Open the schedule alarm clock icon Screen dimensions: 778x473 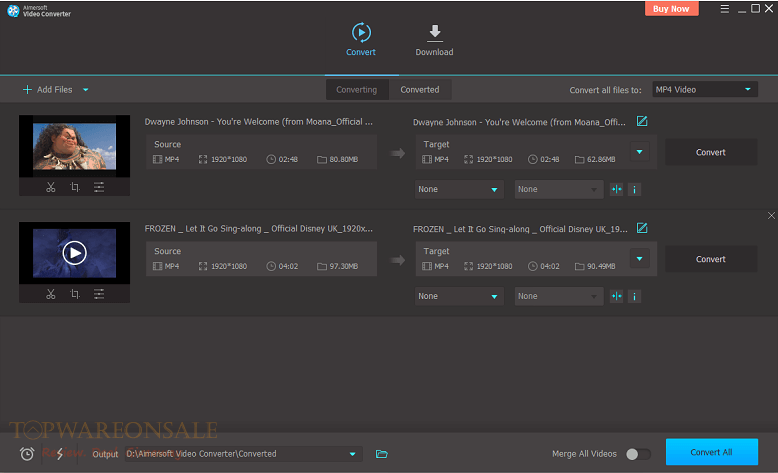(27, 454)
